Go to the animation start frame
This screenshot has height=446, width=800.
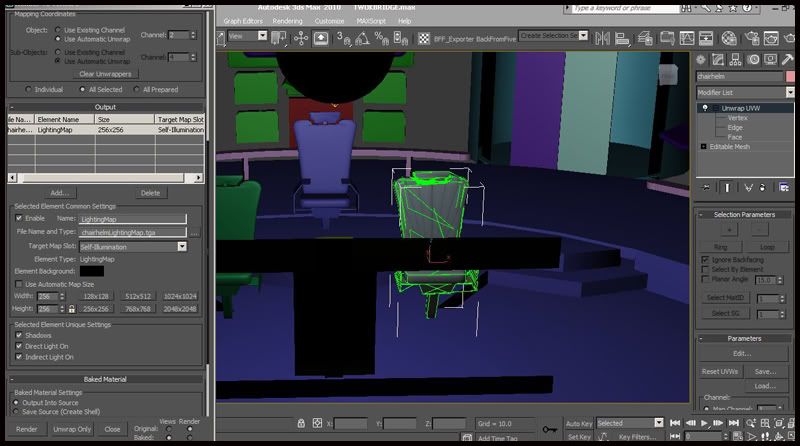point(674,423)
